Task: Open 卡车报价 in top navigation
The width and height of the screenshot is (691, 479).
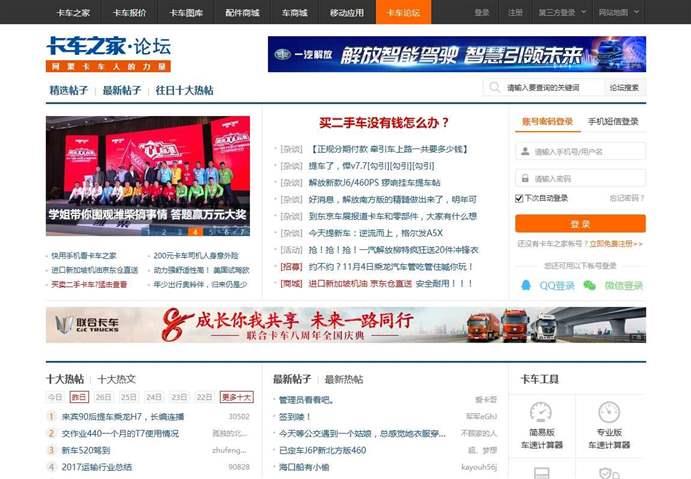Action: pos(129,13)
